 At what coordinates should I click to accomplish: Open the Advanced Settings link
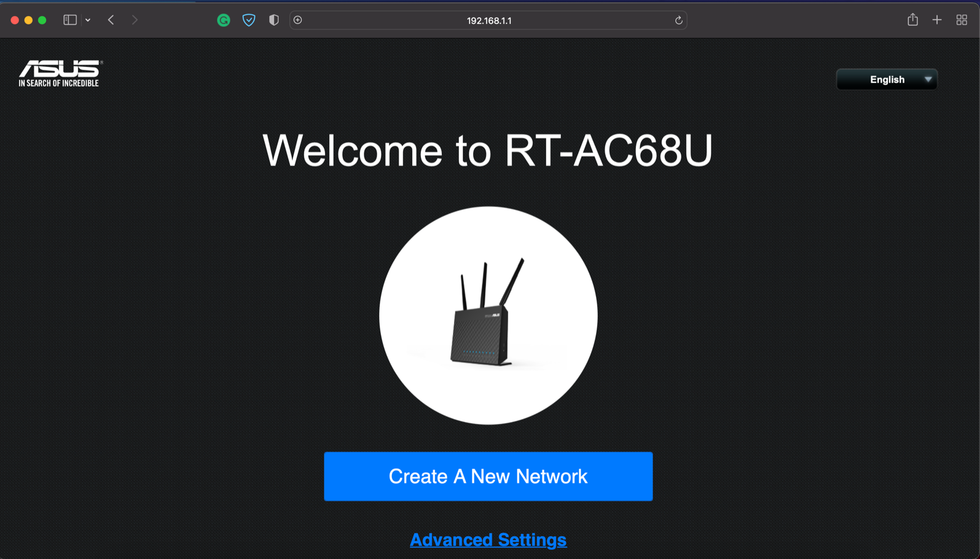(488, 539)
